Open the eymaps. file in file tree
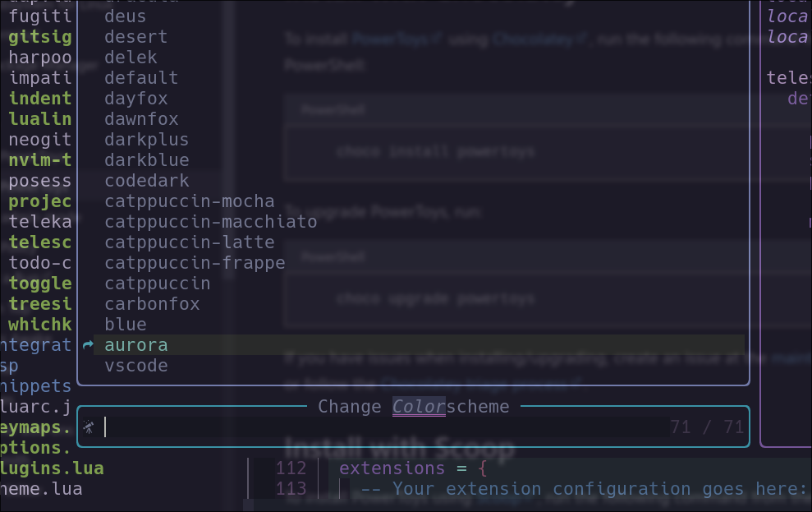Viewport: 812px width, 512px height. [35, 427]
